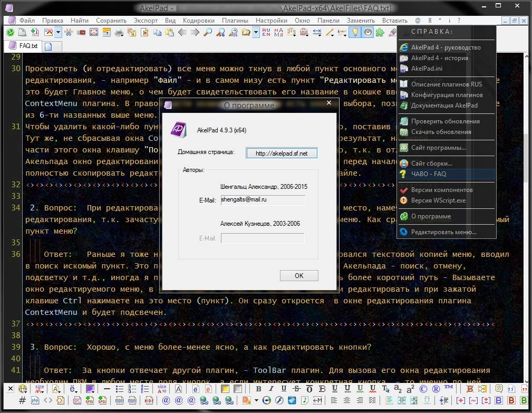Click OK in the О программе dialog
The width and height of the screenshot is (532, 413).
click(299, 275)
